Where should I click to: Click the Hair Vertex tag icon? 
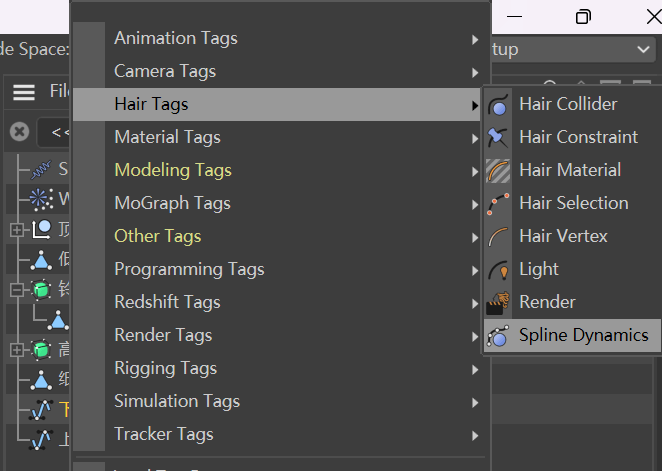[498, 236]
